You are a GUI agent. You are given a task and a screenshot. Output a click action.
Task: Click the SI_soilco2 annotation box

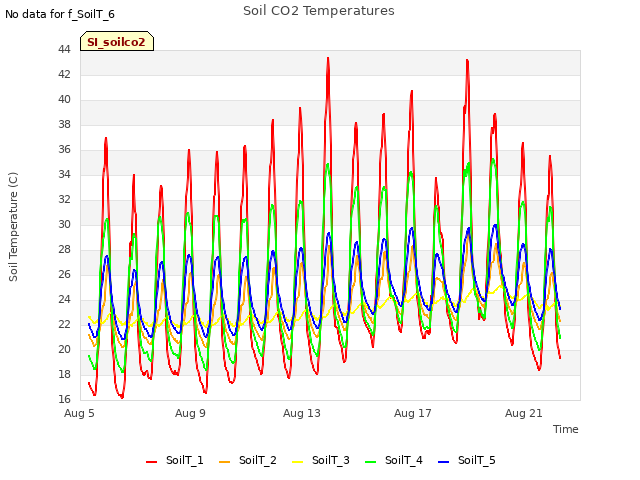(117, 41)
